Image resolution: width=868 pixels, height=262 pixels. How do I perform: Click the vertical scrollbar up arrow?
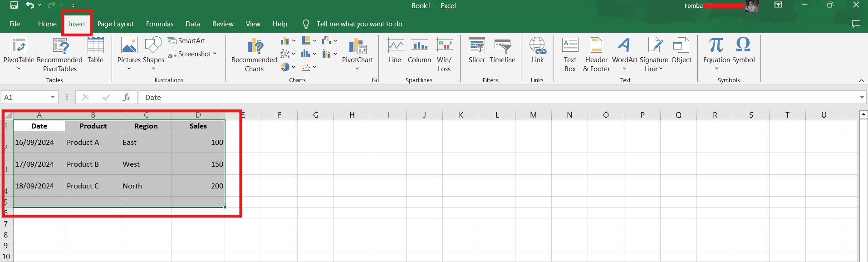click(863, 114)
